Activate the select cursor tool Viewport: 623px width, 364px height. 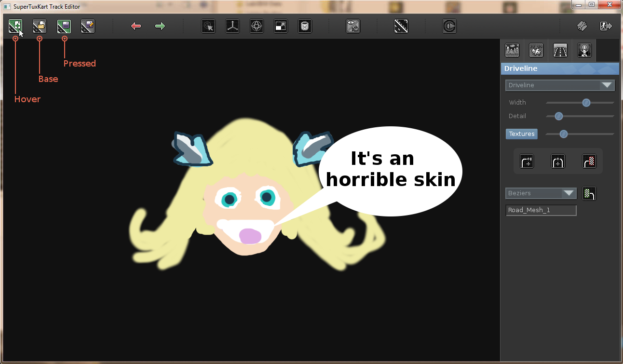pyautogui.click(x=208, y=26)
